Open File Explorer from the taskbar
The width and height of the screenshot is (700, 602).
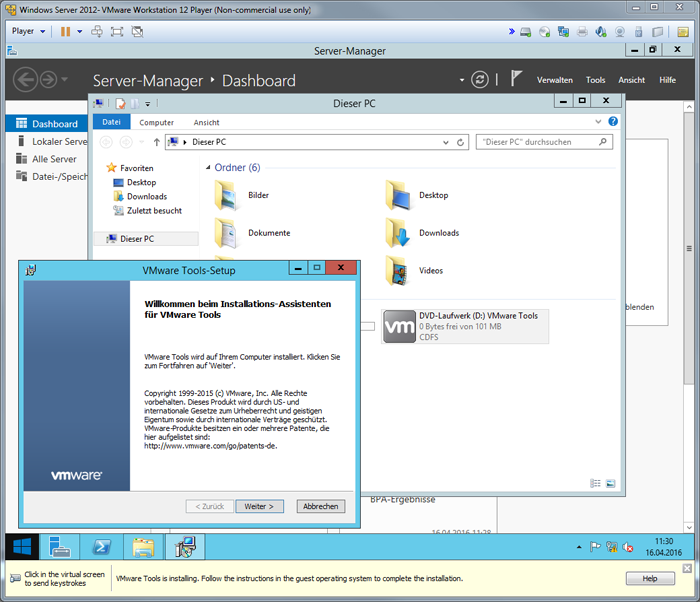pyautogui.click(x=143, y=547)
